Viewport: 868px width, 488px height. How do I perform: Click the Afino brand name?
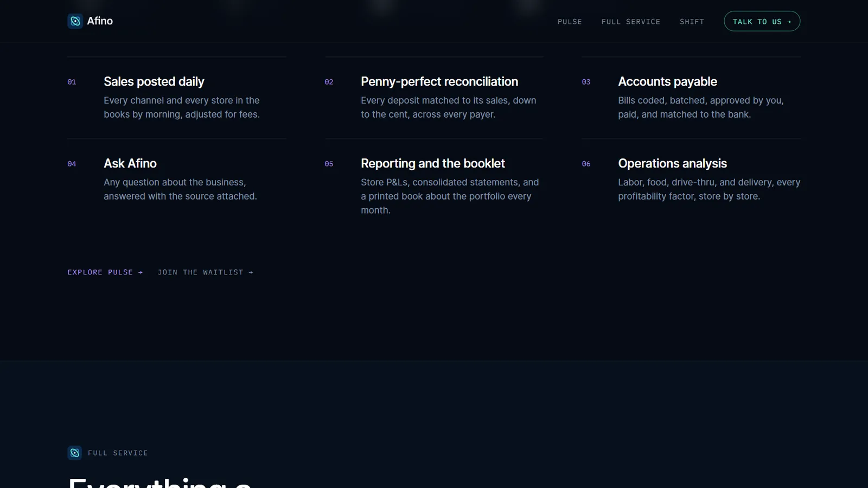pyautogui.click(x=100, y=21)
